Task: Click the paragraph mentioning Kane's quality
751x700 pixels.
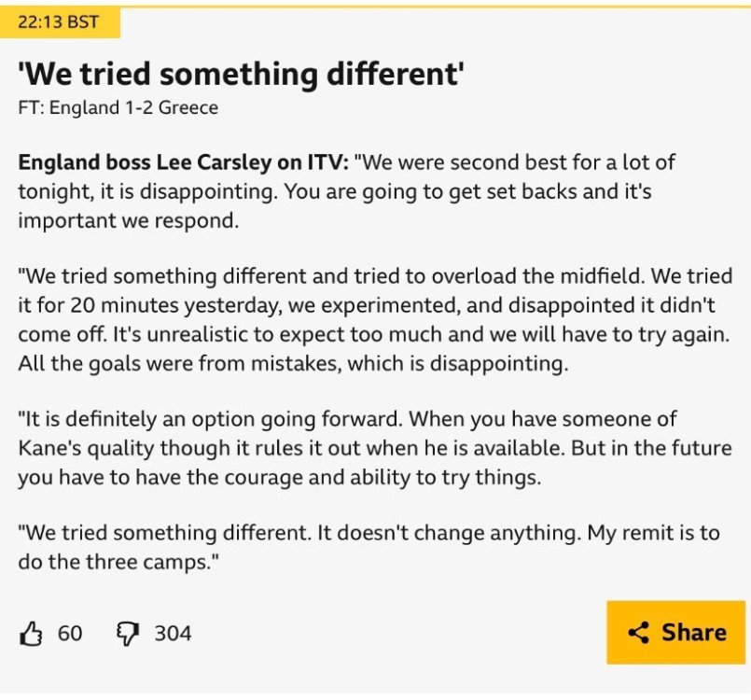Action: coord(373,448)
